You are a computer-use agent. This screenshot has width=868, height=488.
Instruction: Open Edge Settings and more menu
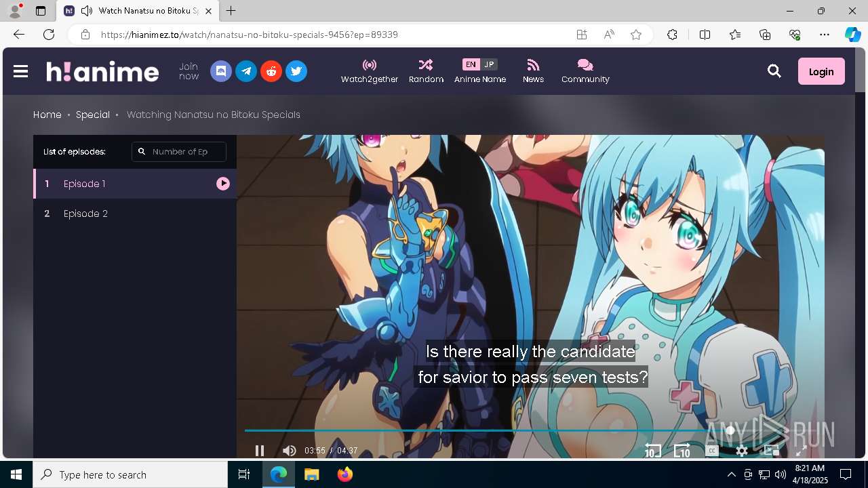point(825,35)
